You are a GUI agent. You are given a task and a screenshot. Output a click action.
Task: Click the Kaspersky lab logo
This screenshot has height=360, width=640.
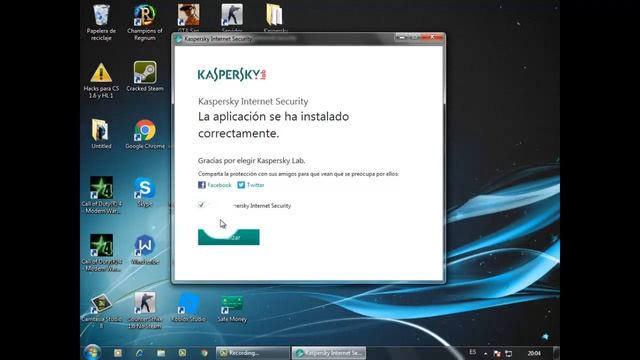tap(232, 74)
